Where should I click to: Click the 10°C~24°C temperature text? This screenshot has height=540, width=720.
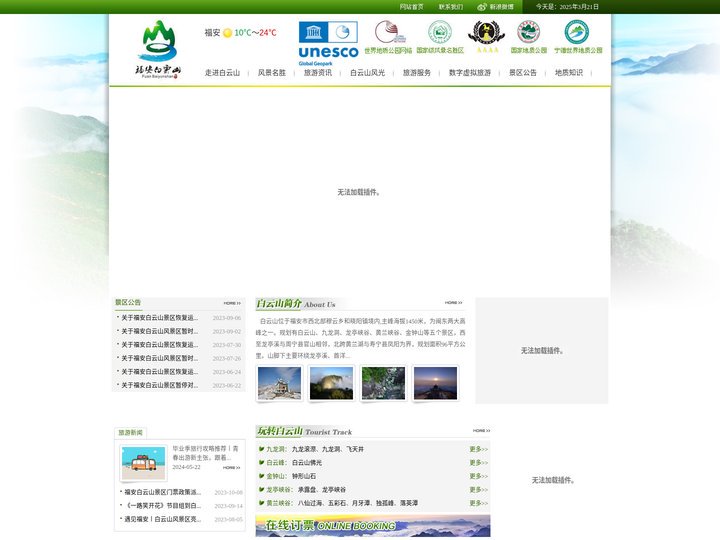(x=255, y=33)
